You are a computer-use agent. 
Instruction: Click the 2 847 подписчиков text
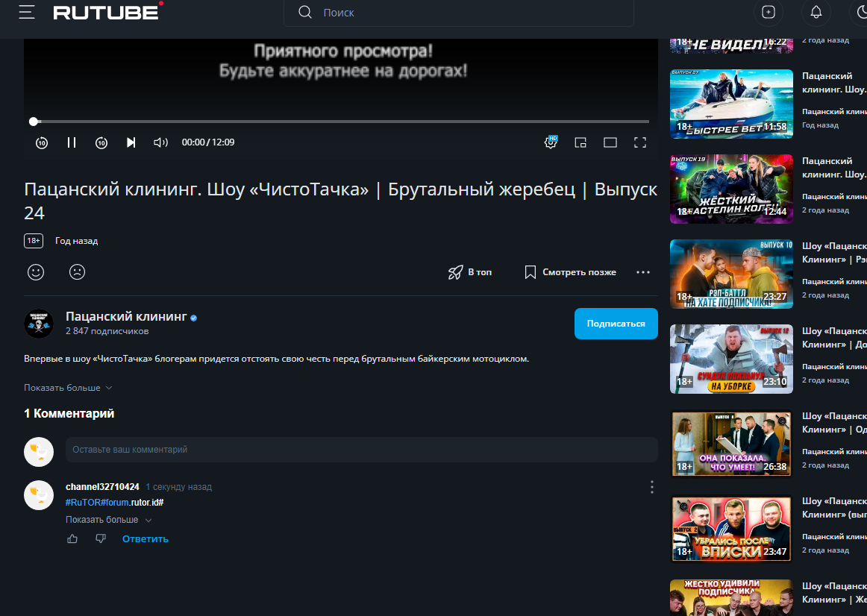(x=107, y=331)
